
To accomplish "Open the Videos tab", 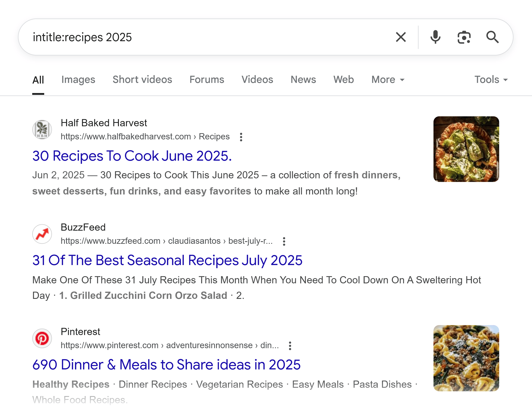I will coord(257,80).
